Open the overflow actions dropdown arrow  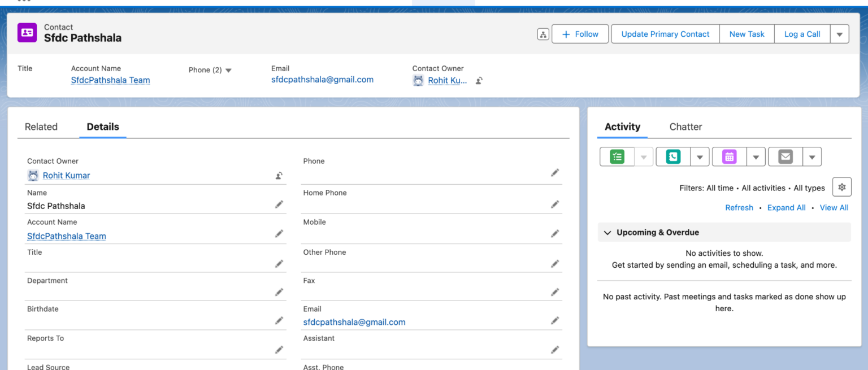pyautogui.click(x=840, y=34)
